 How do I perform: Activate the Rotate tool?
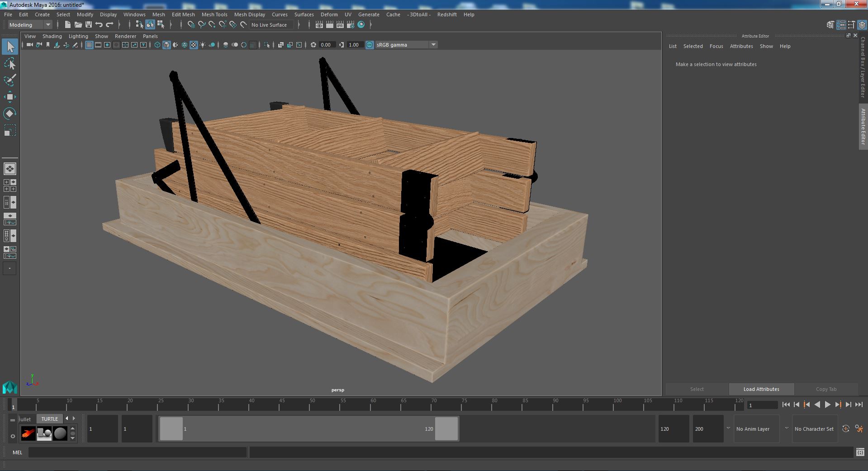(x=10, y=113)
